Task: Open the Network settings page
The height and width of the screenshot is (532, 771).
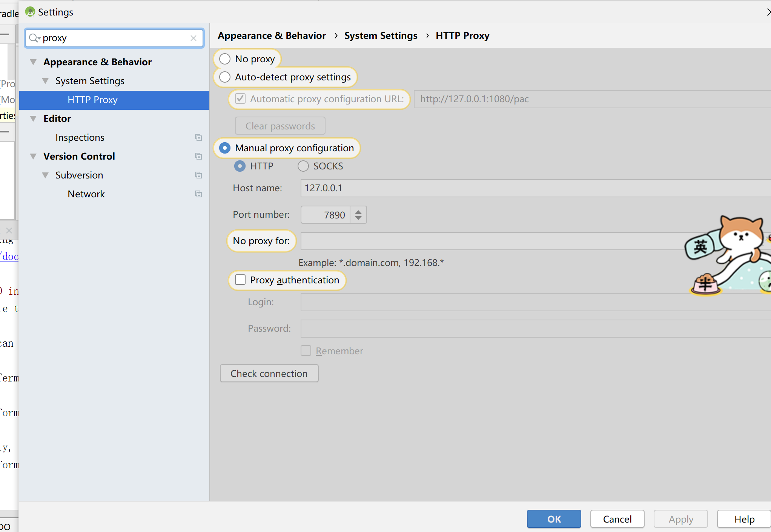Action: 86,194
